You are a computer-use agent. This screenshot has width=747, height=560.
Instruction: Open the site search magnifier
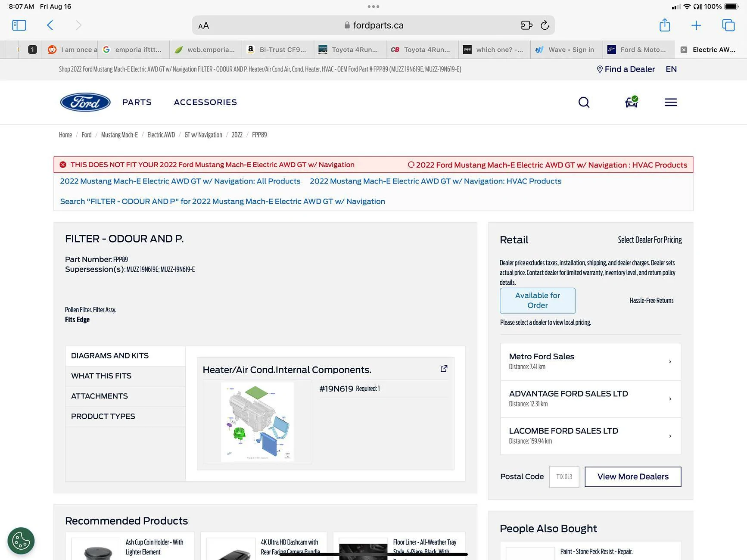[x=584, y=102]
